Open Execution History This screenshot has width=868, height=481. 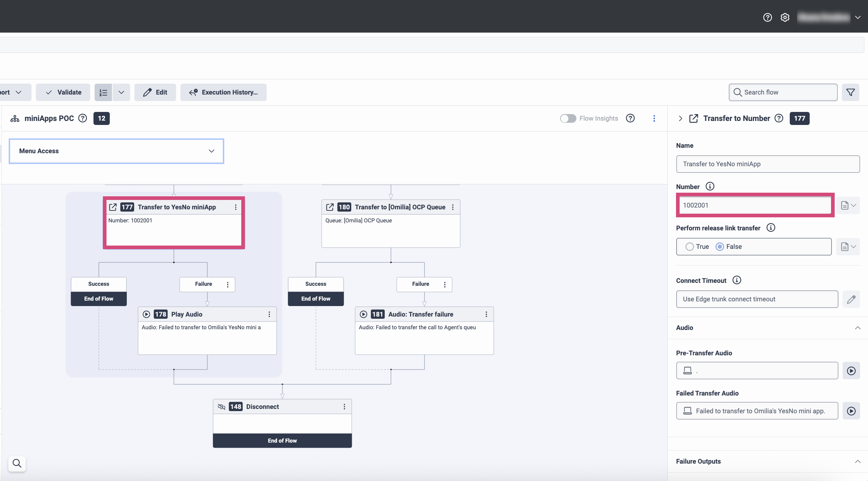[x=223, y=92]
